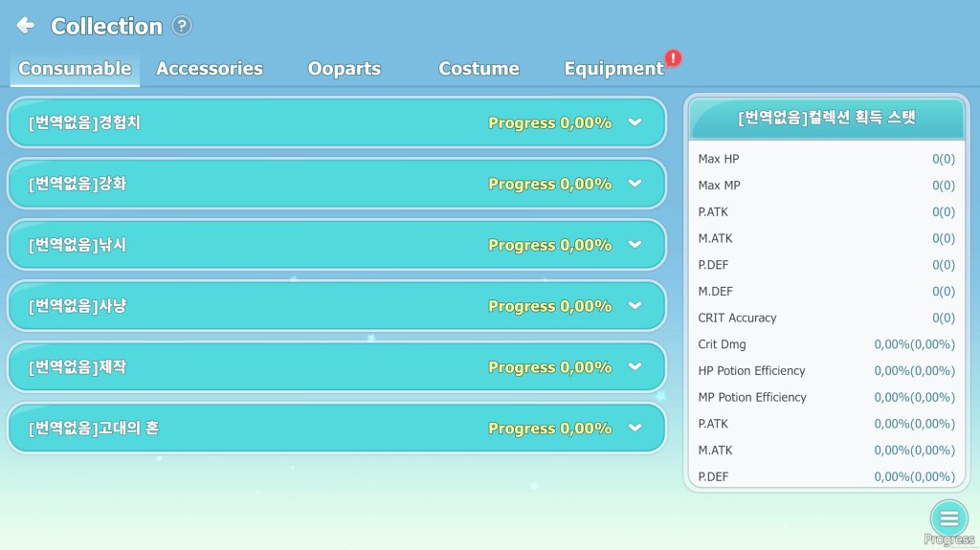Expand the 강화 category chevron
The width and height of the screenshot is (980, 550).
point(635,184)
